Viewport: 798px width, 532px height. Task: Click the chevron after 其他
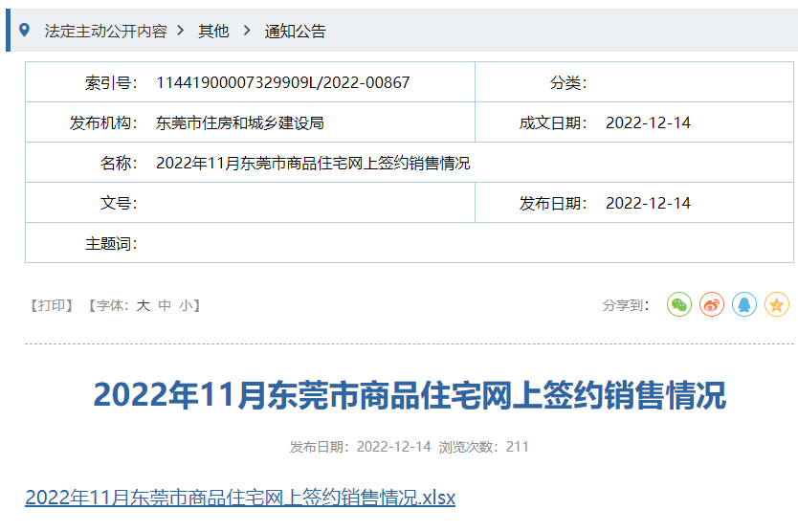point(247,31)
